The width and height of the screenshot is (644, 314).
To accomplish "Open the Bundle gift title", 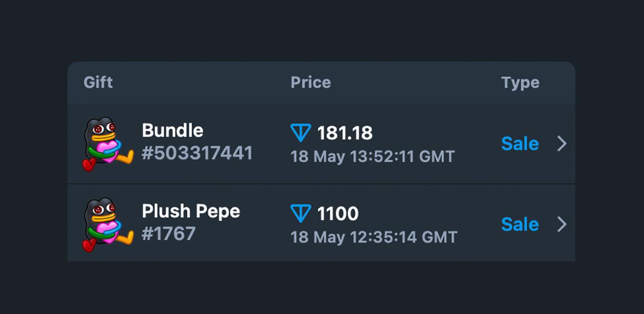I will [x=173, y=131].
